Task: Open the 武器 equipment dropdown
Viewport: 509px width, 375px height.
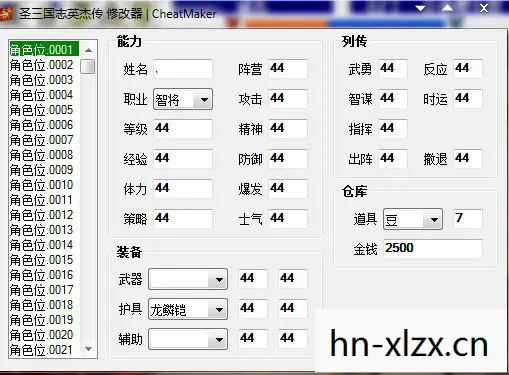Action: click(188, 279)
